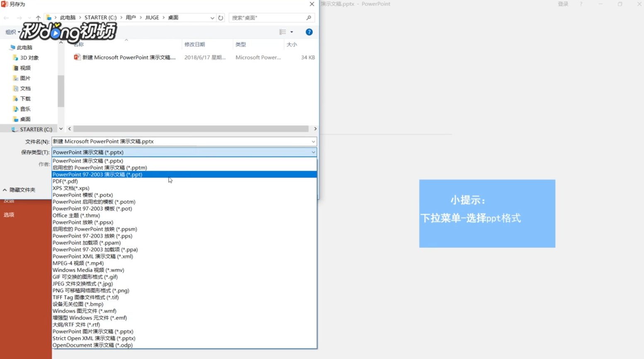Choose PNG 可移植网络图形格式 (*.png)
Viewport: 644px width, 359px height.
[184, 291]
